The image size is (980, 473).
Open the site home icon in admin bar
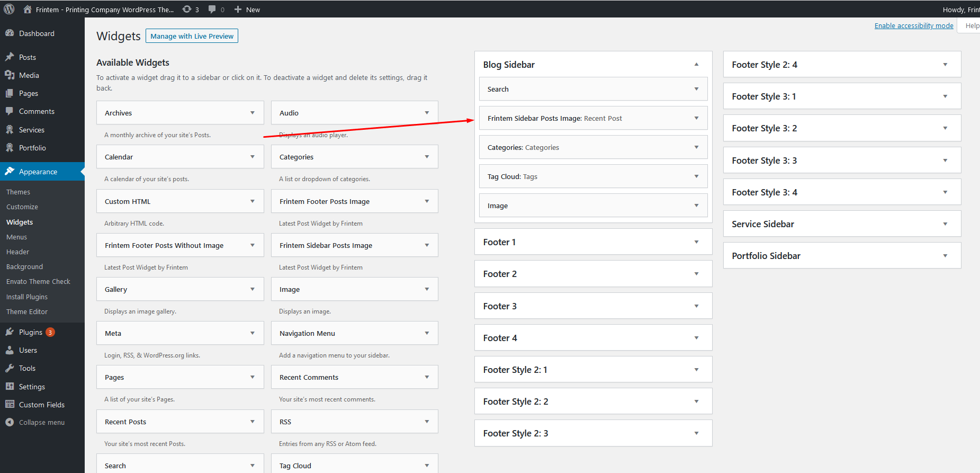tap(28, 9)
